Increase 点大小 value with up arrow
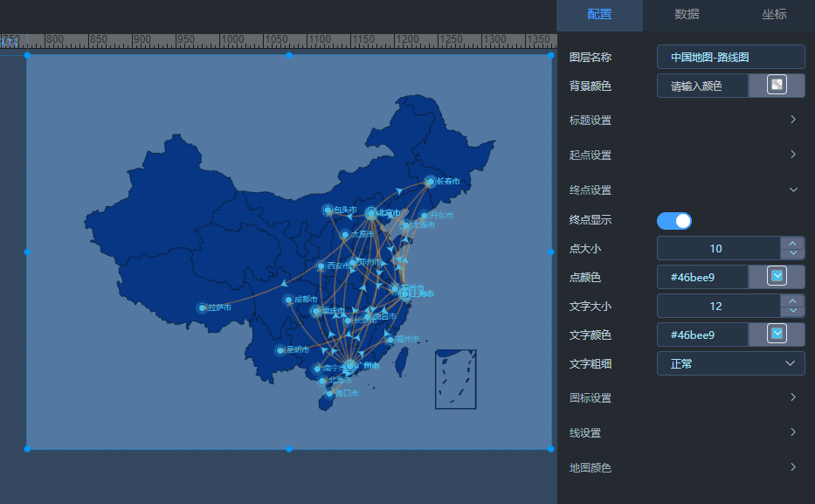Image resolution: width=815 pixels, height=504 pixels. [x=792, y=243]
